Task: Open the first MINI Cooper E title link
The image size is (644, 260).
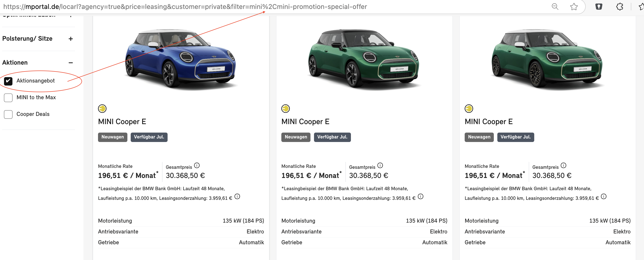Action: [x=122, y=122]
